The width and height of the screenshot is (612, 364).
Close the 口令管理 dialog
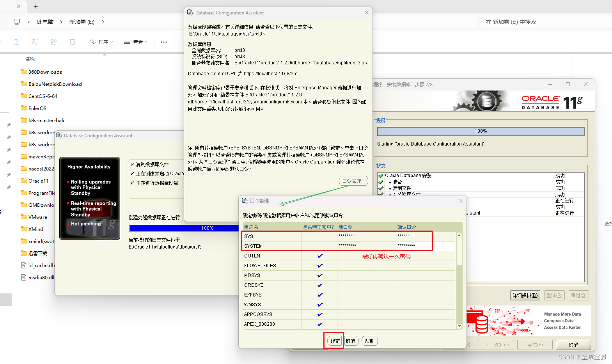click(x=461, y=201)
